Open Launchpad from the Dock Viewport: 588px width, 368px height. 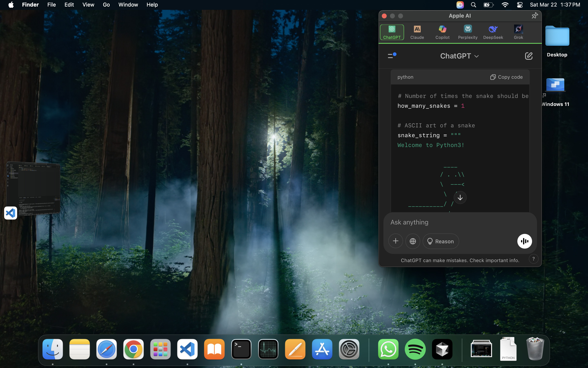(160, 349)
